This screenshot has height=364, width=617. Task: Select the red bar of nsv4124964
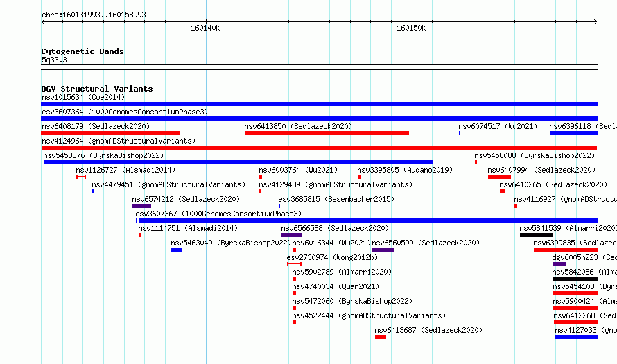point(319,148)
